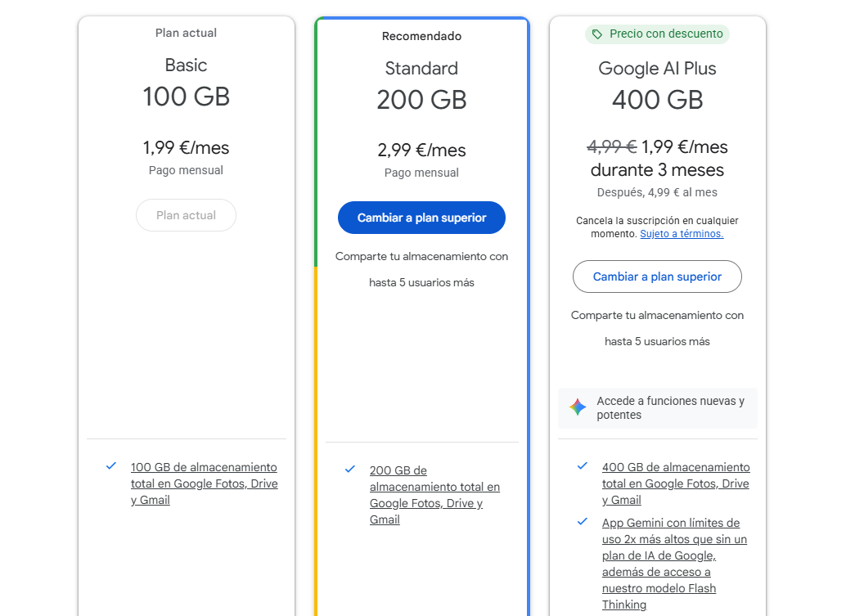846x616 pixels.
Task: Click checkmark beside 100 GB storage feature
Action: 111,466
